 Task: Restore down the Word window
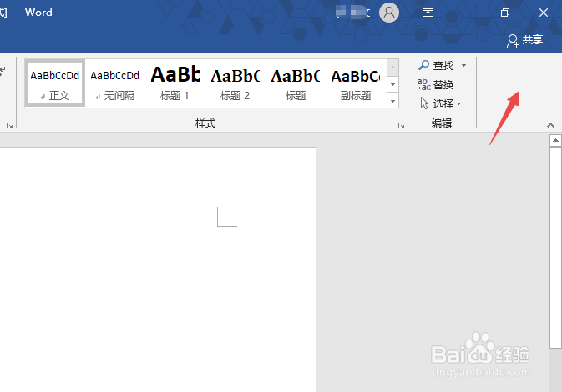(x=504, y=13)
